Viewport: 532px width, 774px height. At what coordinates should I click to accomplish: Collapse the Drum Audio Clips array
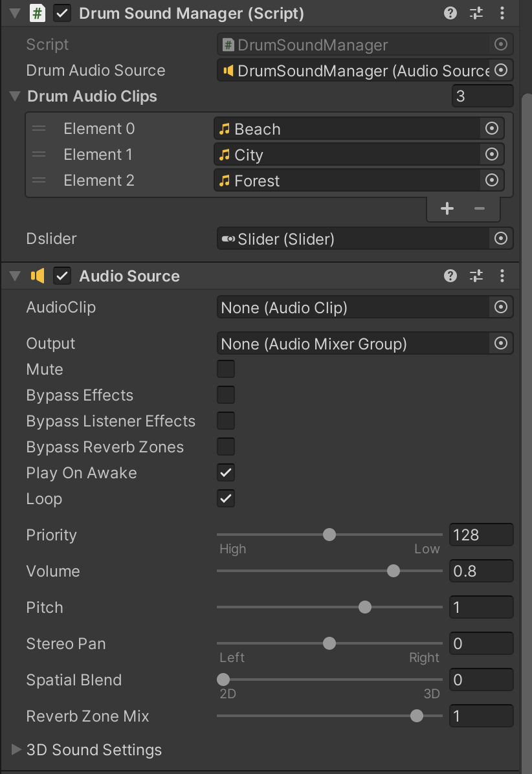pos(15,96)
